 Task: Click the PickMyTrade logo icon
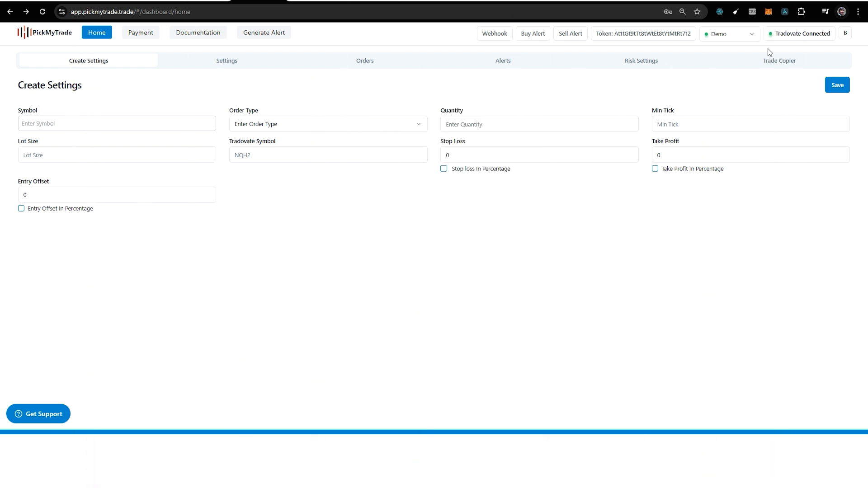click(x=23, y=32)
